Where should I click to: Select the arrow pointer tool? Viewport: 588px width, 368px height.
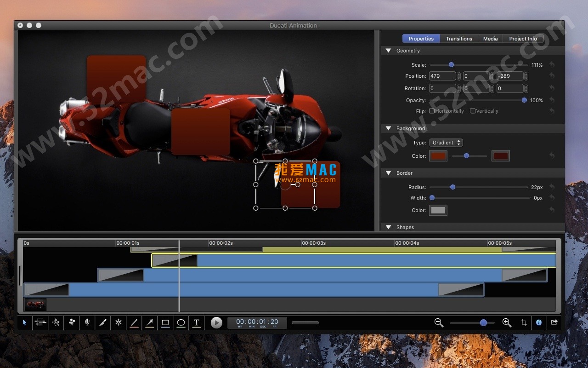coord(25,323)
